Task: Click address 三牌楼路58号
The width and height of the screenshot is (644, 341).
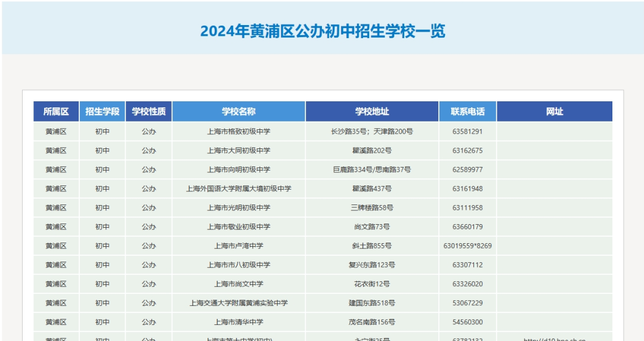Action: click(x=372, y=208)
